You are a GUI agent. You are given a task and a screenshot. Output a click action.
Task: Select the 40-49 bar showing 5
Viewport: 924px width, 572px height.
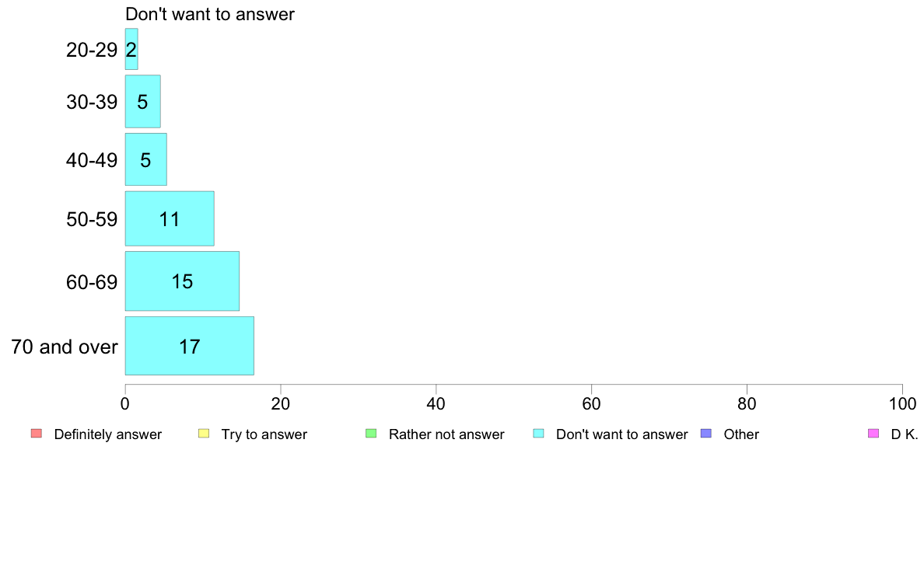point(145,159)
